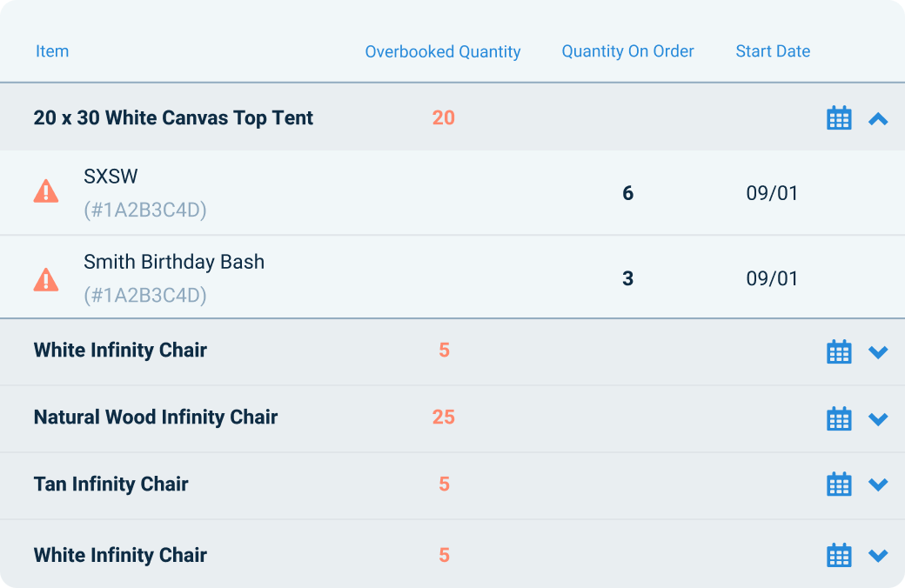The height and width of the screenshot is (588, 905).
Task: Click the Overbooked Quantity column header
Action: (443, 51)
